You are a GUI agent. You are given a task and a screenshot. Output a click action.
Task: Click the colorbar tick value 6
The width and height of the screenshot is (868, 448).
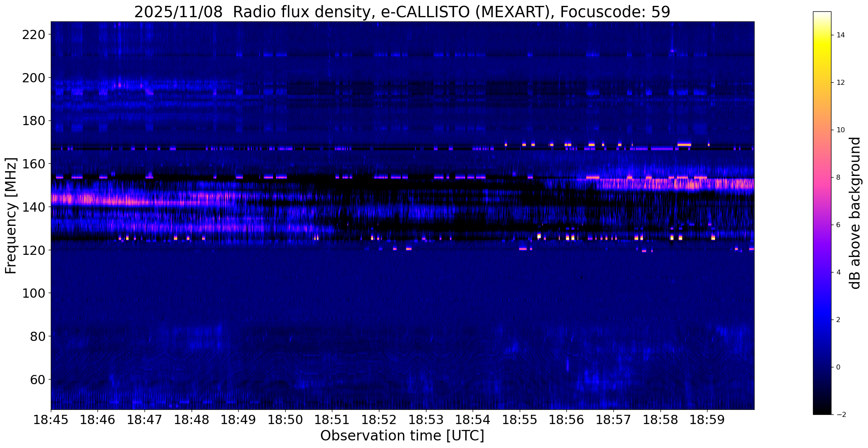(x=839, y=225)
